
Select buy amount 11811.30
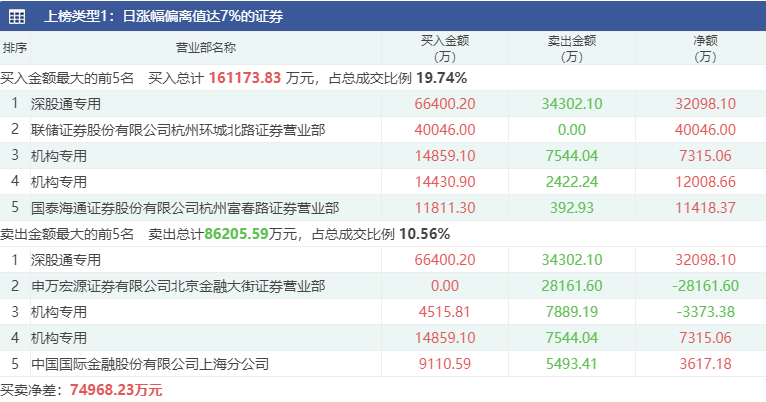[445, 208]
